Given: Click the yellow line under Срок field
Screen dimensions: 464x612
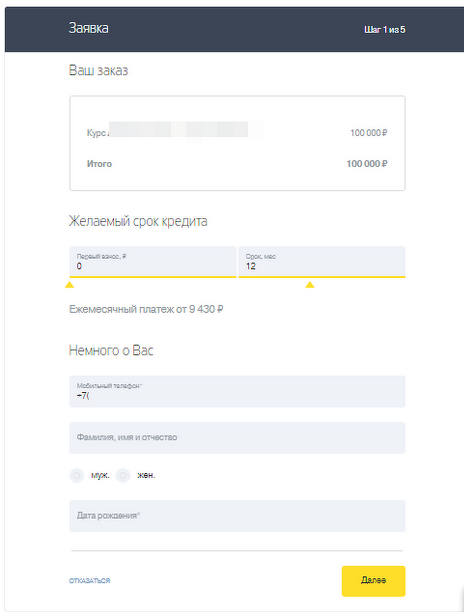Looking at the screenshot, I should coord(322,277).
